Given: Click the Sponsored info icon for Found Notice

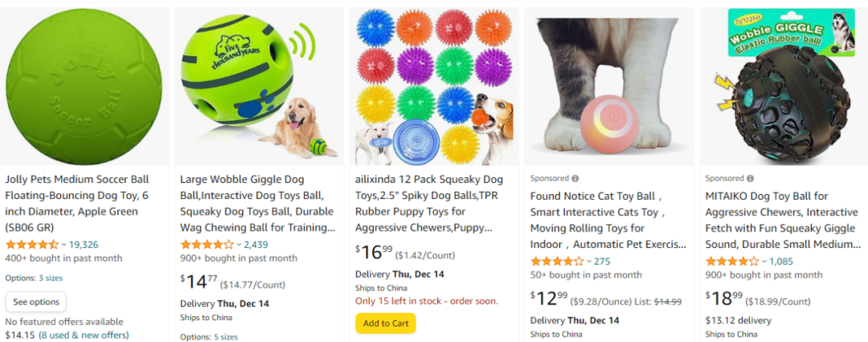Looking at the screenshot, I should click(x=575, y=178).
